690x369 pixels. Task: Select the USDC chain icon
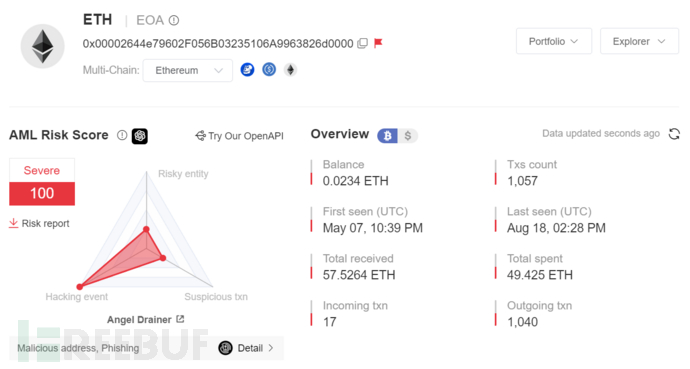point(269,69)
